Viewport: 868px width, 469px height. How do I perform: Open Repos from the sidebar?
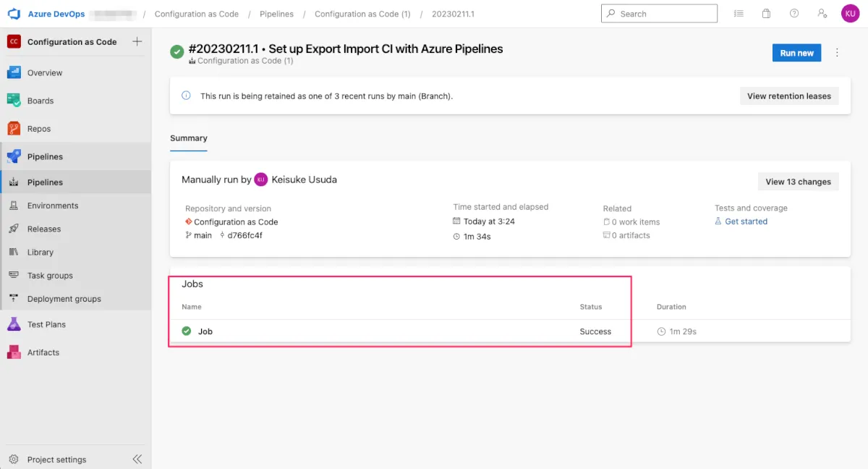[x=14, y=129]
